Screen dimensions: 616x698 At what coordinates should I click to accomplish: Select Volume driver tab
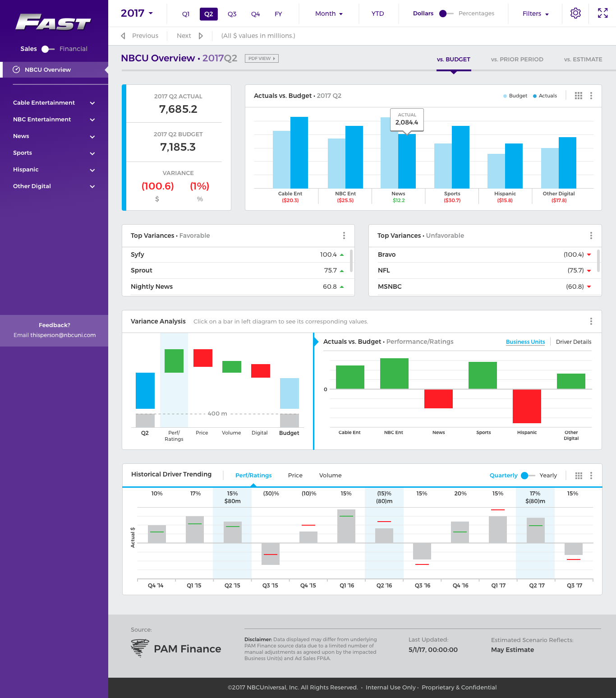[x=331, y=476]
